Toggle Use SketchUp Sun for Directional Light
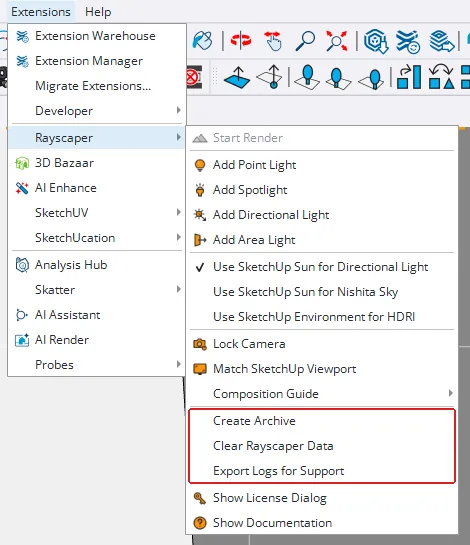The height and width of the screenshot is (545, 470). (322, 267)
